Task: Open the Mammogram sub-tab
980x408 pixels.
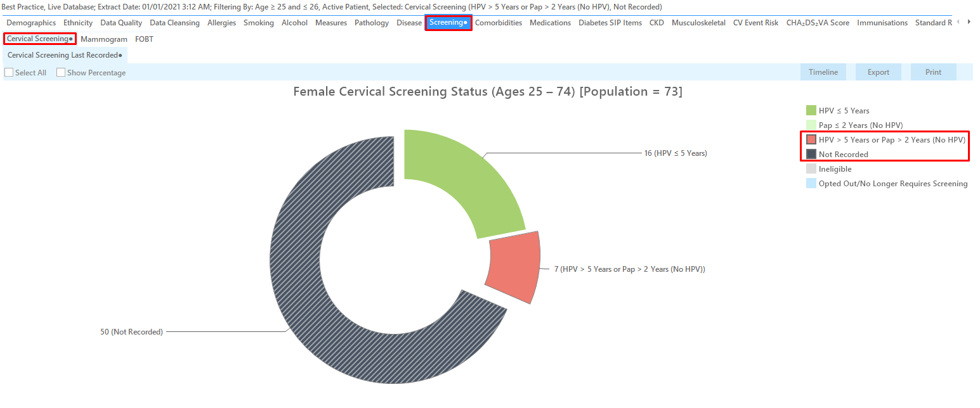Action: pos(104,39)
